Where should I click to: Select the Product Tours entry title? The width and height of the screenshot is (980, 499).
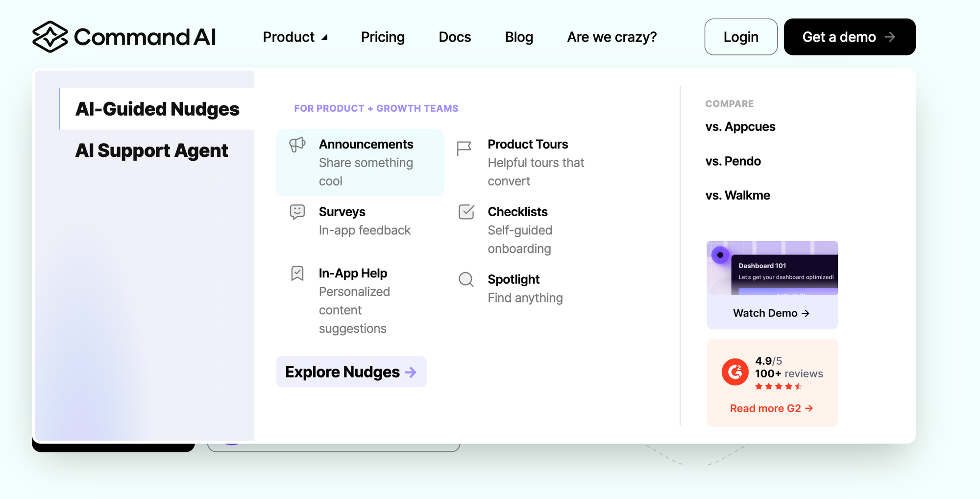(x=528, y=144)
